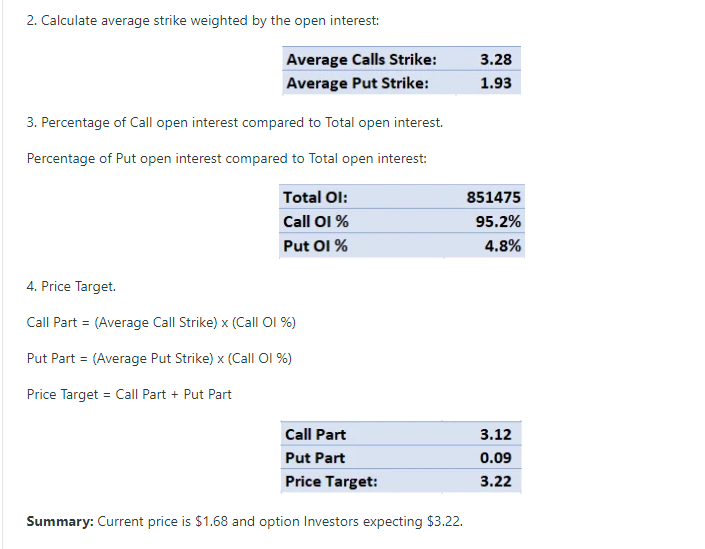Select the 3.28 average calls strike value
This screenshot has height=549, width=705.
click(496, 60)
